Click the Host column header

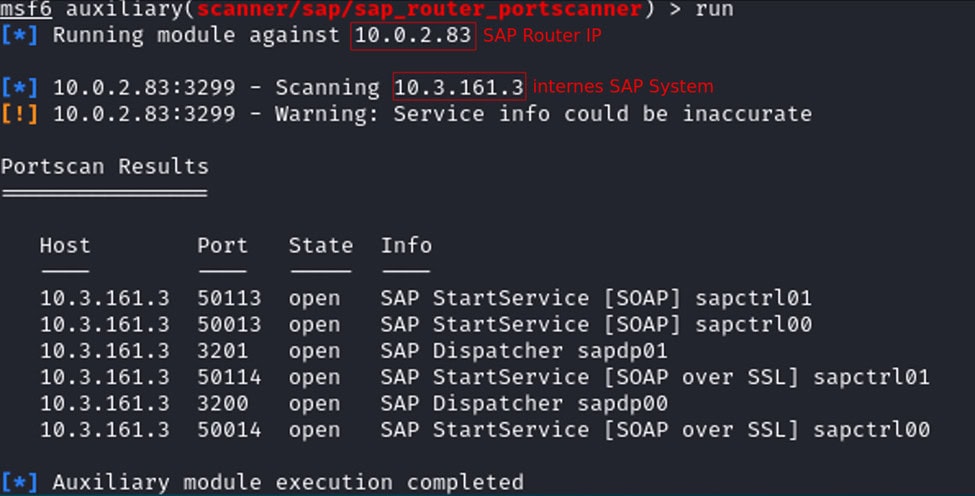point(65,245)
